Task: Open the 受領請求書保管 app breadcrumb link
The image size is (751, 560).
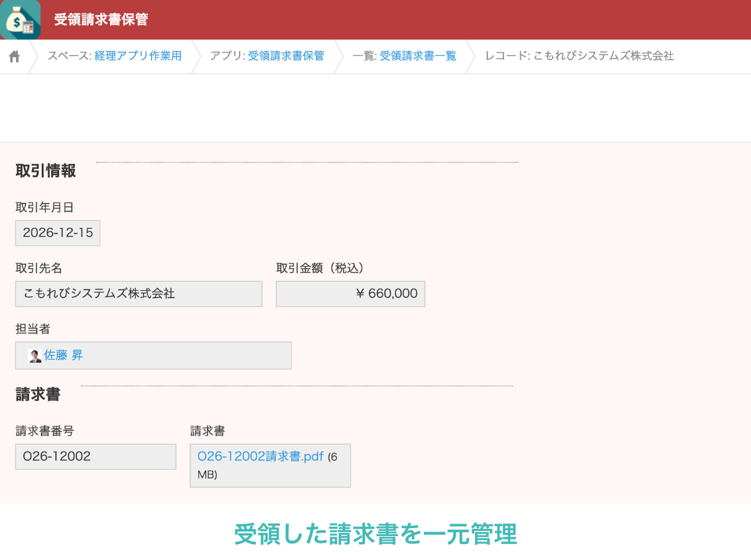Action: coord(286,56)
